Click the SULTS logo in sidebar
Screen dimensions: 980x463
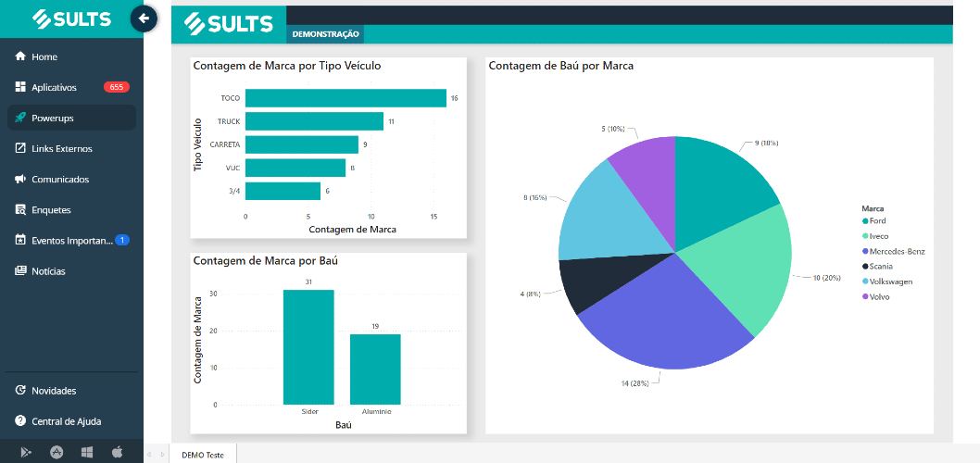[x=72, y=19]
